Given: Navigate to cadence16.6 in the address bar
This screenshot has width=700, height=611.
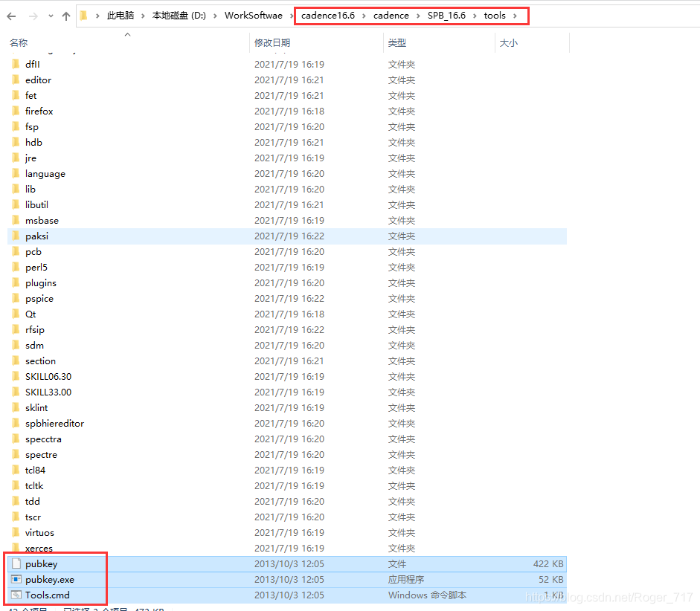Looking at the screenshot, I should coord(328,16).
